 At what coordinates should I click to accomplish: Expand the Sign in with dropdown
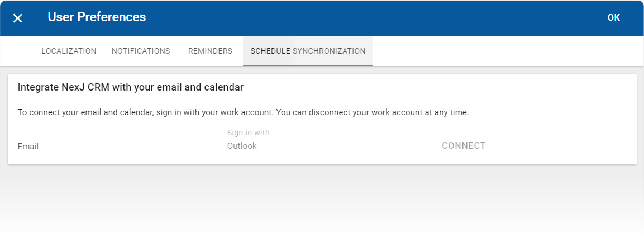[x=321, y=146]
